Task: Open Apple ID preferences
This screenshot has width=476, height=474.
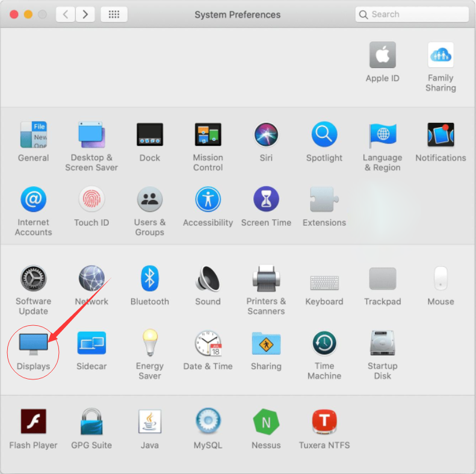Action: [x=382, y=55]
